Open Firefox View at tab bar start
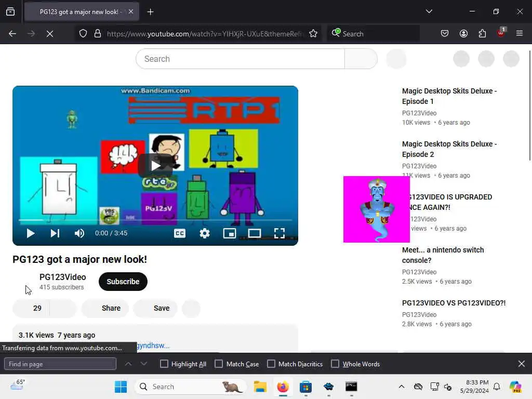The image size is (532, 399). [10, 12]
